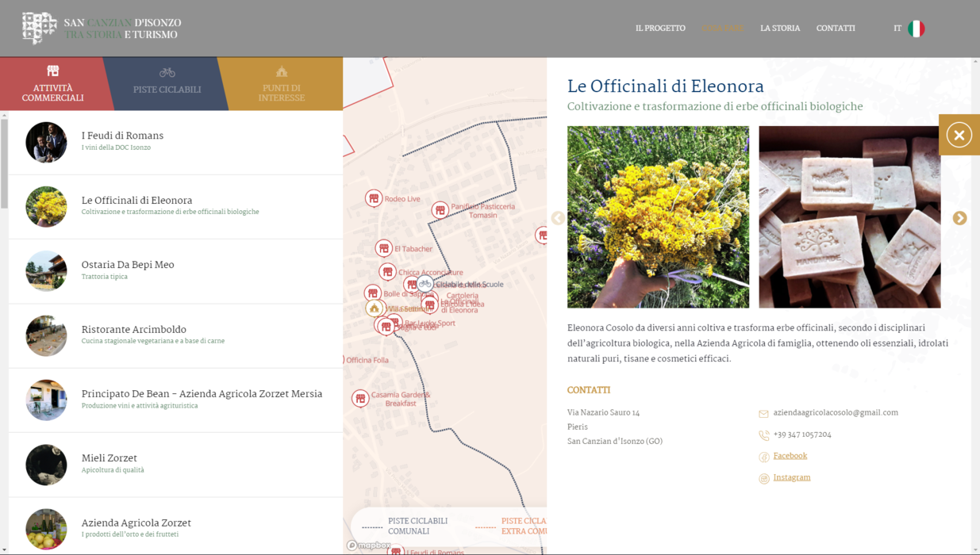Screen dimensions: 980x555
Task: Select the Attività Commerciali tab
Action: [x=52, y=83]
